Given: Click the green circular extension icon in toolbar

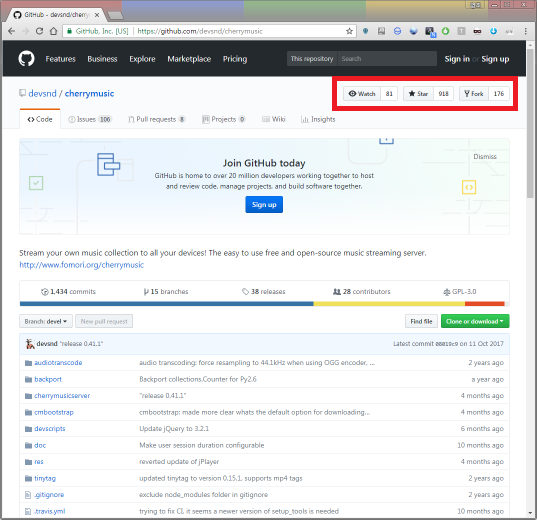Looking at the screenshot, I should tap(445, 31).
